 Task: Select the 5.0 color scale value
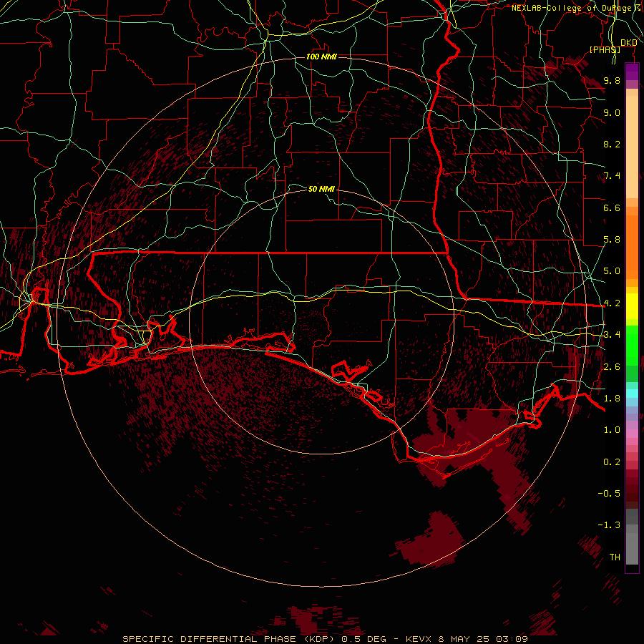click(x=612, y=271)
